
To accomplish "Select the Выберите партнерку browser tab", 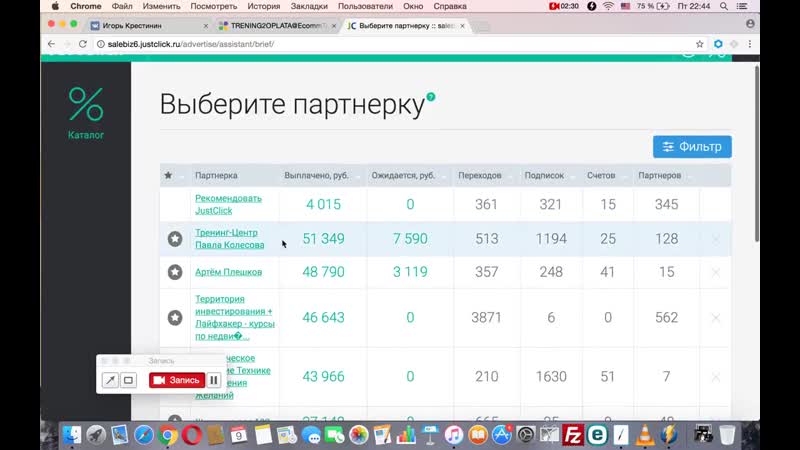I will click(x=406, y=26).
